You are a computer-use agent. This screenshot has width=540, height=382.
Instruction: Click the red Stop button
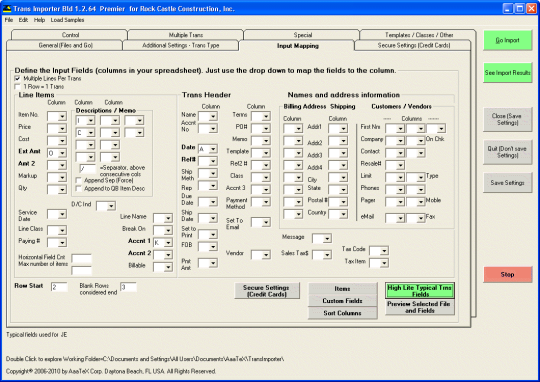click(507, 275)
